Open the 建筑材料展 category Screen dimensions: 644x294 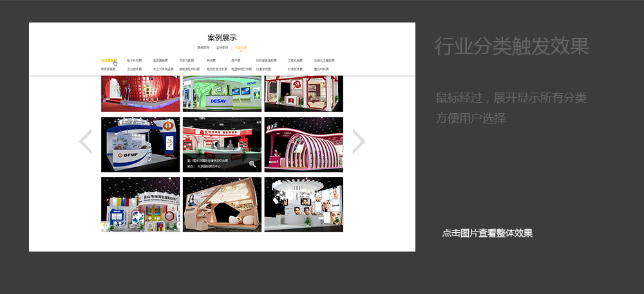tap(321, 69)
